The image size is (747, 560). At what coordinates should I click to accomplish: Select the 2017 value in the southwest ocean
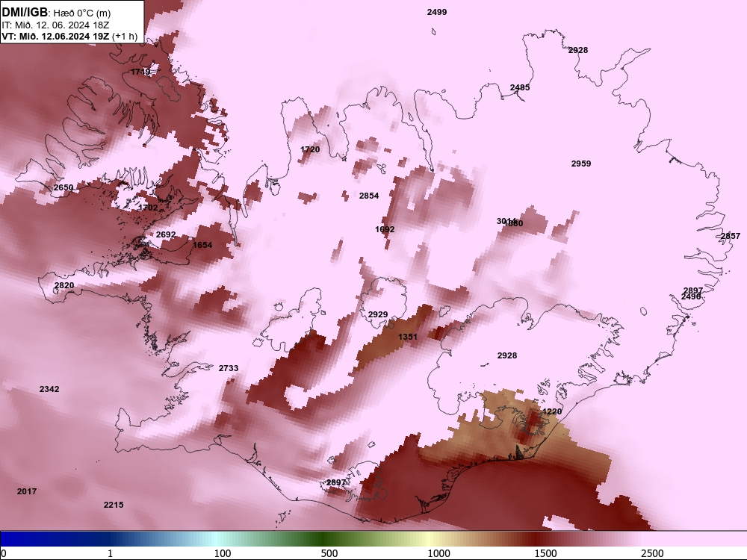(27, 492)
